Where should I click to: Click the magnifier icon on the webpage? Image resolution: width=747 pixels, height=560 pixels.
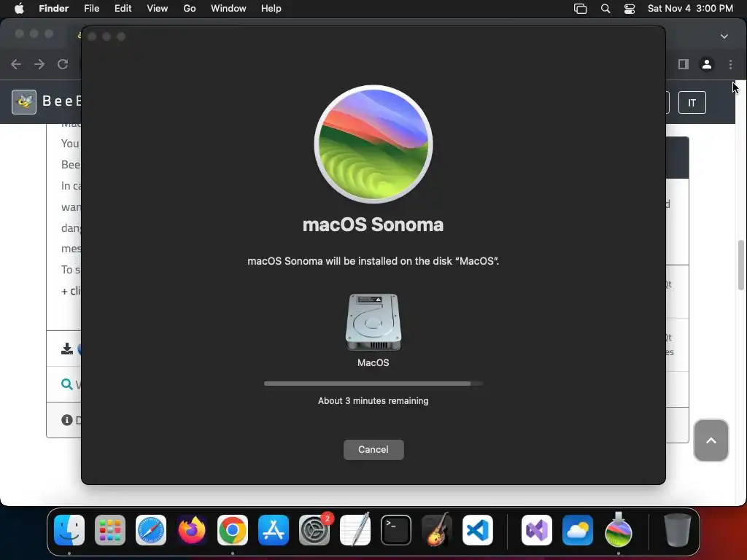click(66, 384)
